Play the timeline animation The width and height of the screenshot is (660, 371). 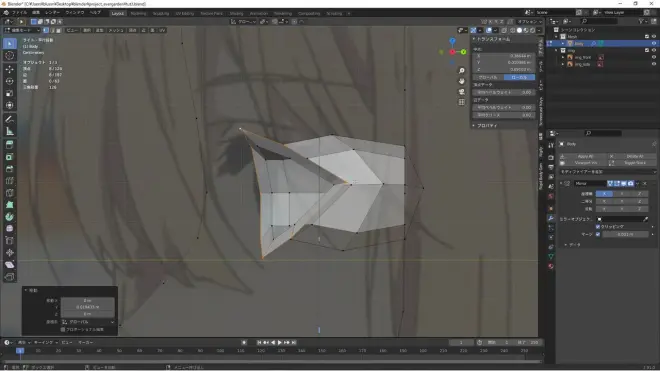279,342
